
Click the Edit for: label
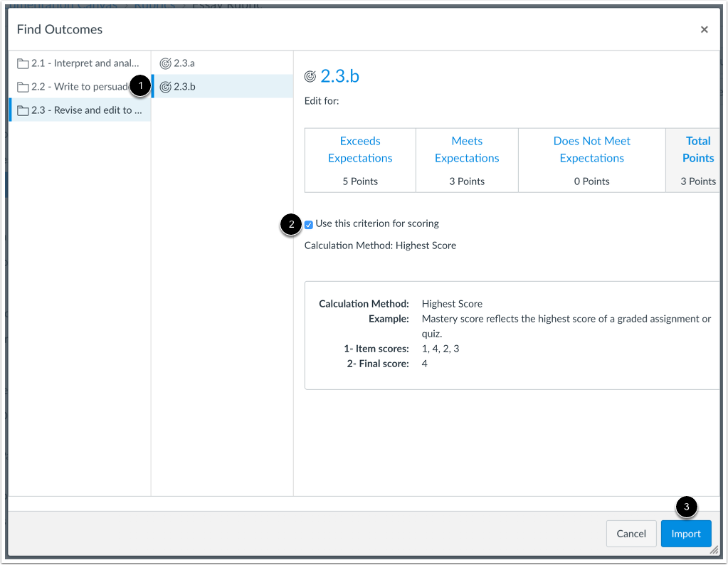tap(322, 101)
